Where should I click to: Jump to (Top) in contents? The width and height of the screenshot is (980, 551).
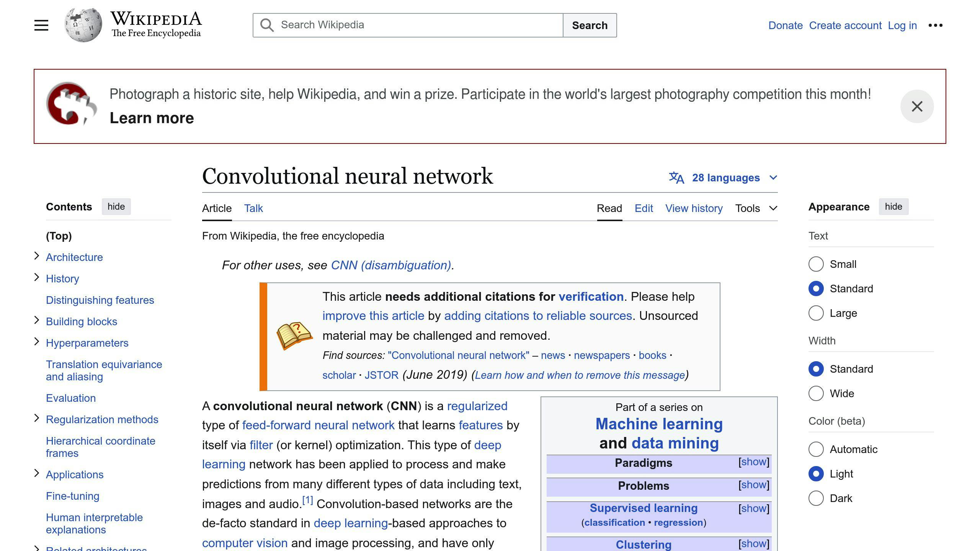pos(59,236)
